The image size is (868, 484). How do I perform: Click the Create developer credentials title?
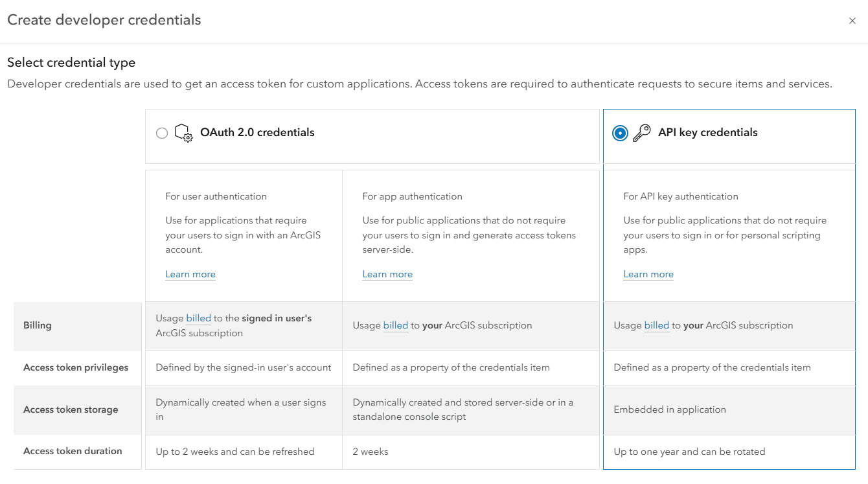pos(104,20)
